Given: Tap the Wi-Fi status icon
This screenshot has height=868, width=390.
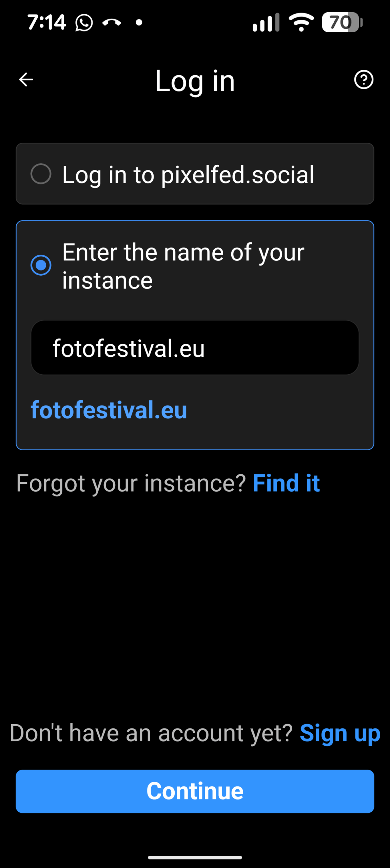Looking at the screenshot, I should coord(301,22).
